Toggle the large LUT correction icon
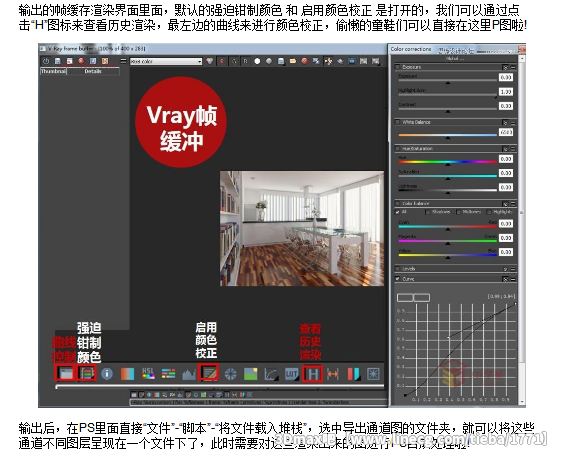The width and height of the screenshot is (587, 458). tap(292, 374)
